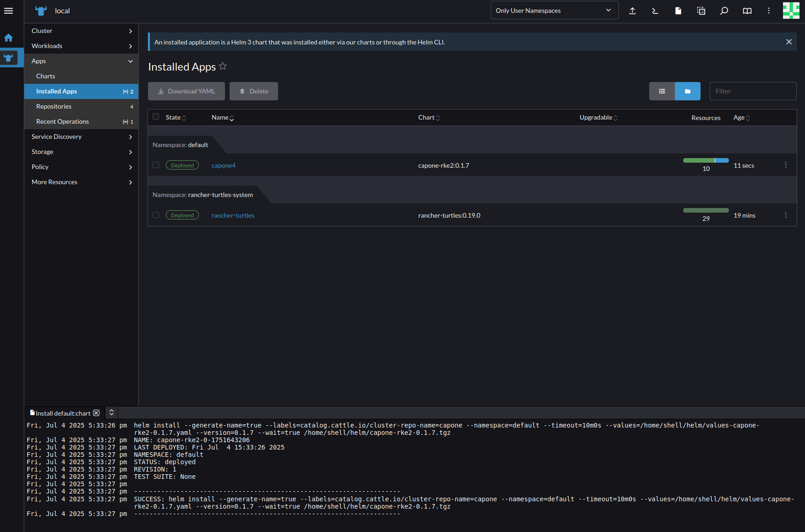The width and height of the screenshot is (805, 532).
Task: Click the 'STATUS: deployed' log line
Action: pos(164,462)
